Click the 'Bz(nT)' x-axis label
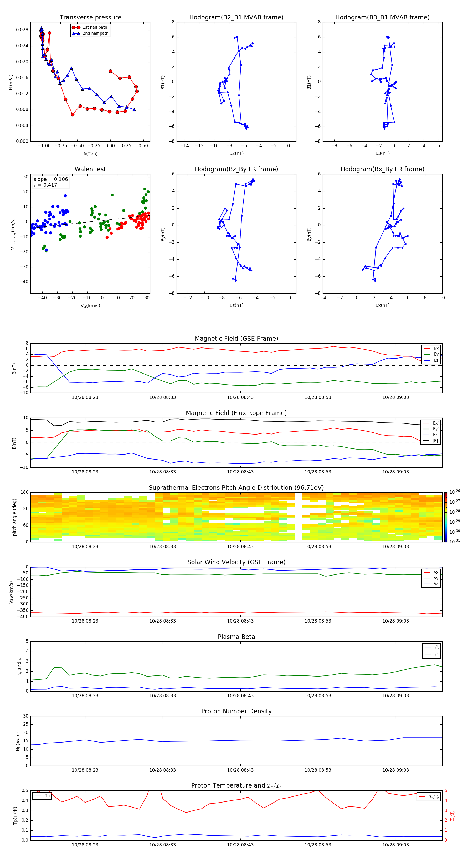The height and width of the screenshot is (868, 473). click(x=236, y=305)
